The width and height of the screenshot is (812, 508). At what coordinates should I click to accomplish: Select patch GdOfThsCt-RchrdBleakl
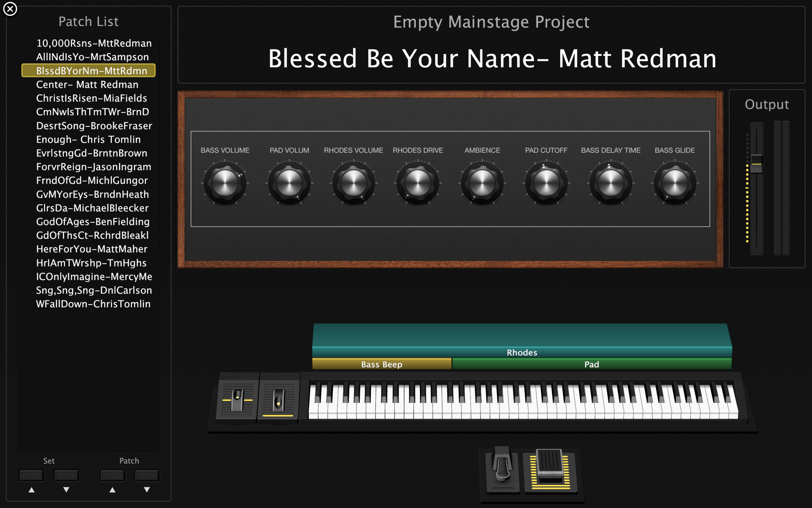89,236
